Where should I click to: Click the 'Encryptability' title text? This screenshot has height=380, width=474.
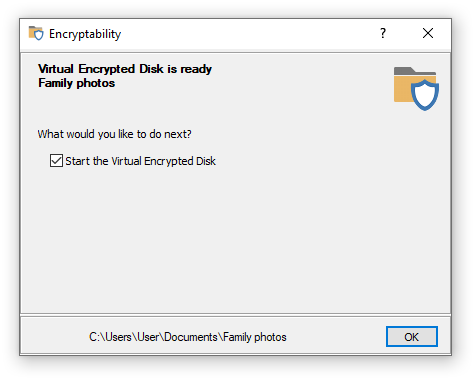click(85, 34)
